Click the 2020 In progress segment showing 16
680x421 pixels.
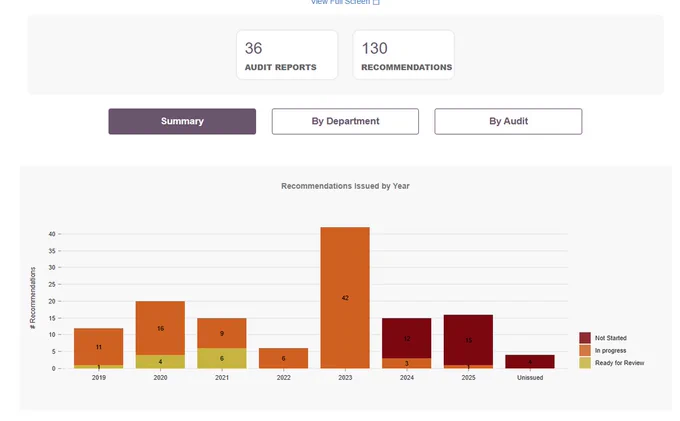tap(160, 328)
